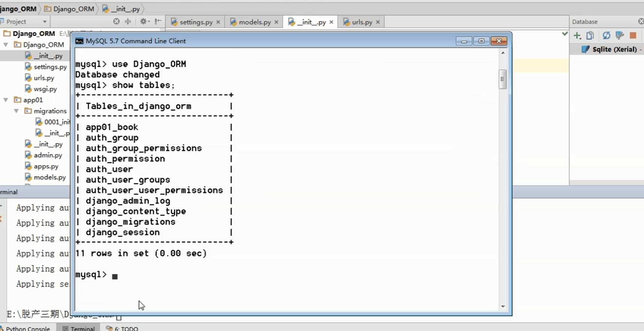This screenshot has height=331, width=644.
Task: Close the __init__.py editor tab
Action: (x=331, y=22)
